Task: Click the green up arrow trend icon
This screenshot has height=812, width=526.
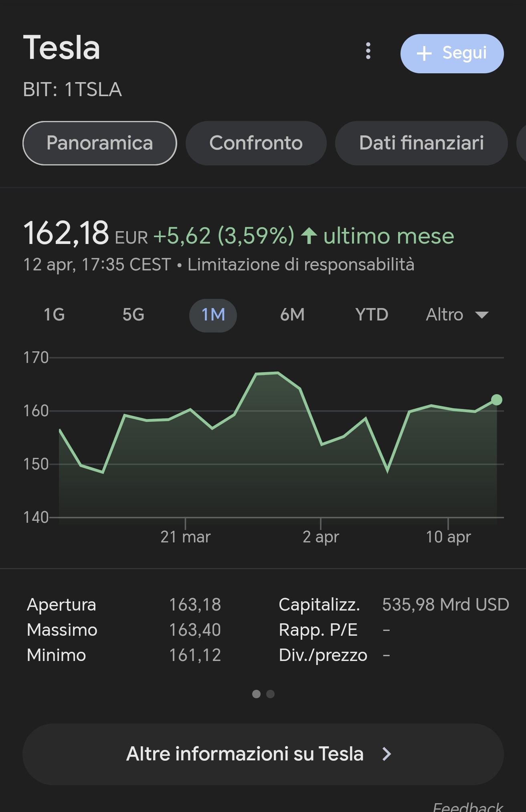Action: click(309, 236)
